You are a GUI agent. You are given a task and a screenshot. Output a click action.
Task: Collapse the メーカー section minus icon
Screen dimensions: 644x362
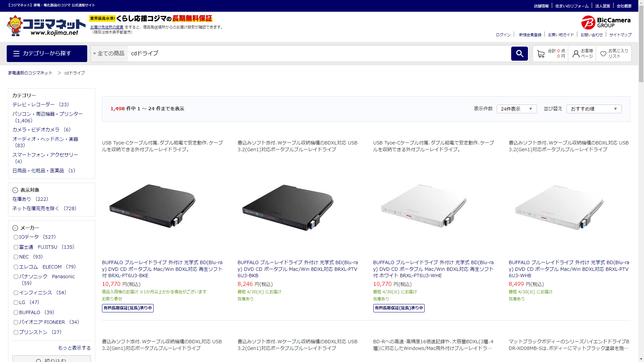click(15, 228)
